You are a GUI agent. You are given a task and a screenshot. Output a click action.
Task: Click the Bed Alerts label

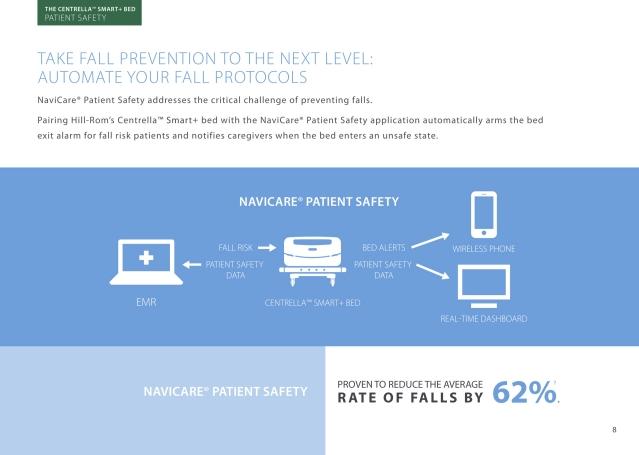coord(383,247)
